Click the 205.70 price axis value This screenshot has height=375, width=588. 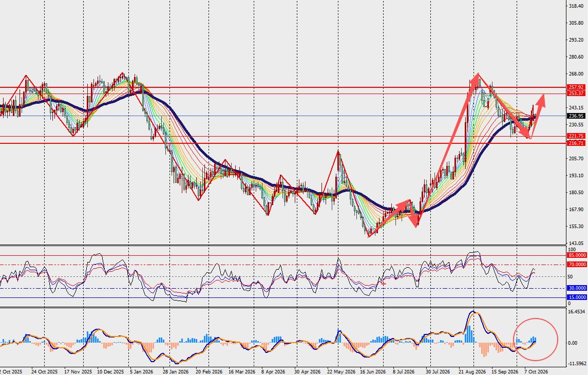click(576, 159)
